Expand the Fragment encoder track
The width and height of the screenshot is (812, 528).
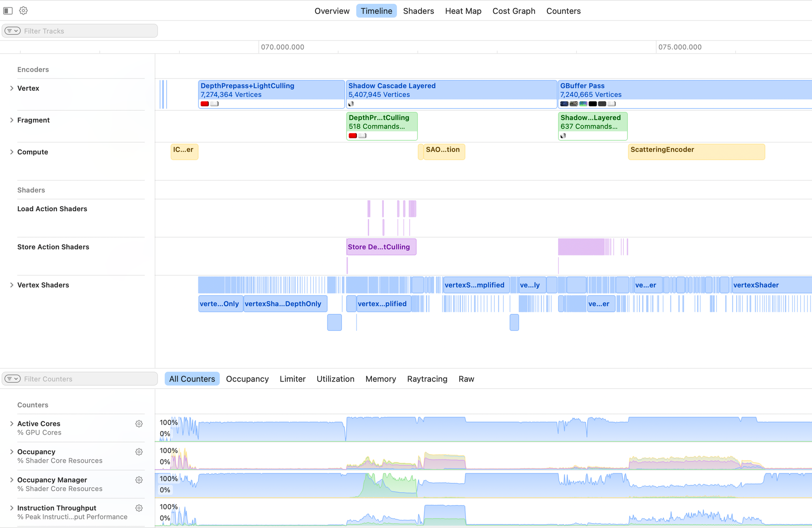pyautogui.click(x=12, y=120)
